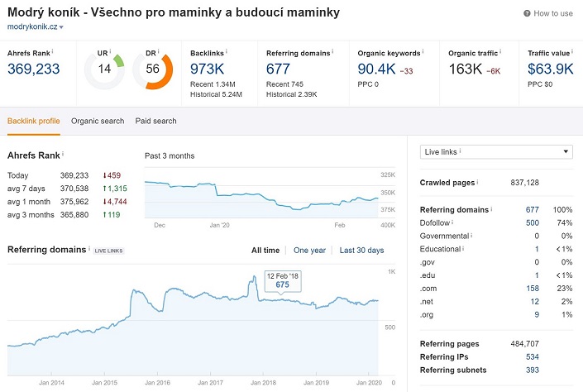Click the Referring pages 484,707 value

point(524,344)
